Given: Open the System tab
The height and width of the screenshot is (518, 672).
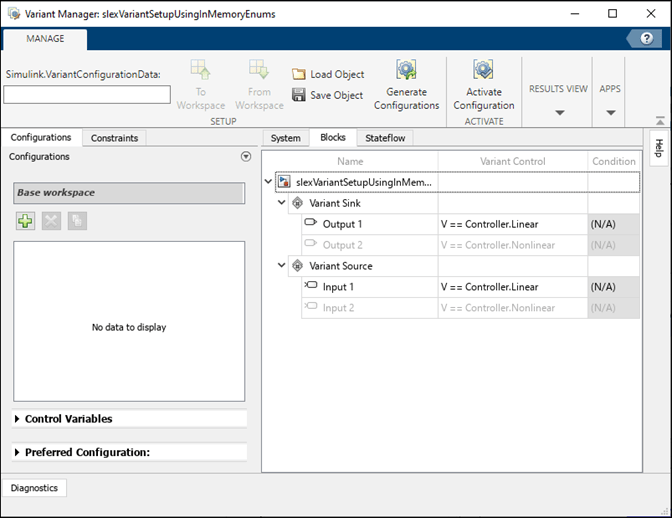Looking at the screenshot, I should point(285,138).
